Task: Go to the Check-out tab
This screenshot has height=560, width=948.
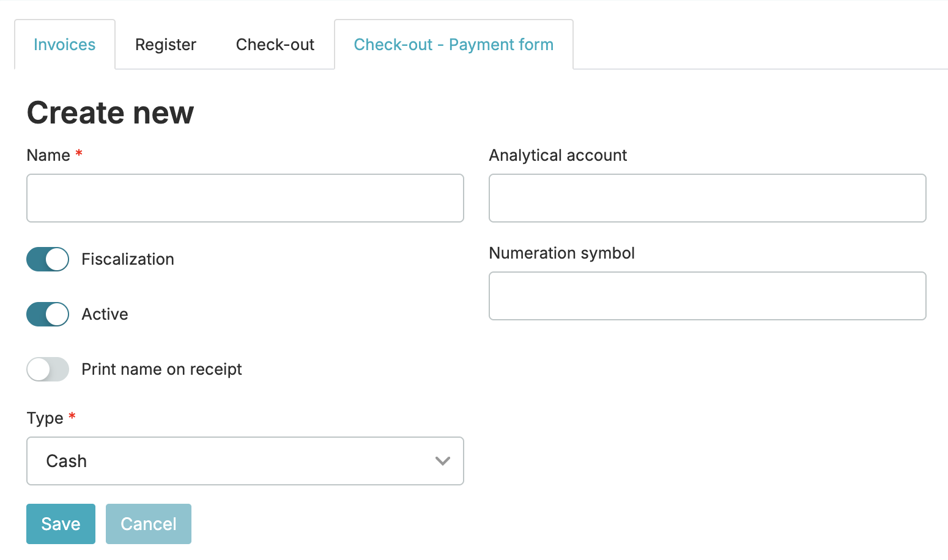Action: coord(275,45)
